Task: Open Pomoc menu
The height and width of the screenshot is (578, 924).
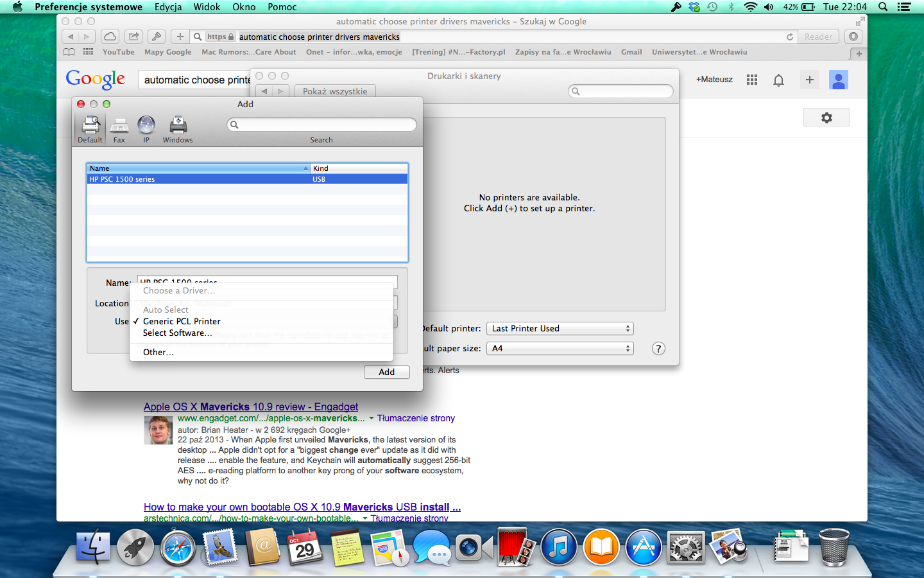Action: pos(282,7)
